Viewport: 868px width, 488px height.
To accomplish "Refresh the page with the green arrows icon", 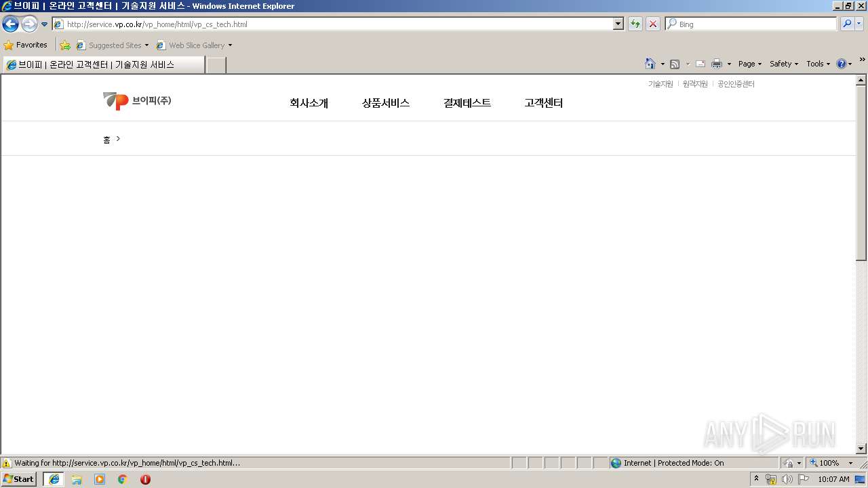I will 635,24.
